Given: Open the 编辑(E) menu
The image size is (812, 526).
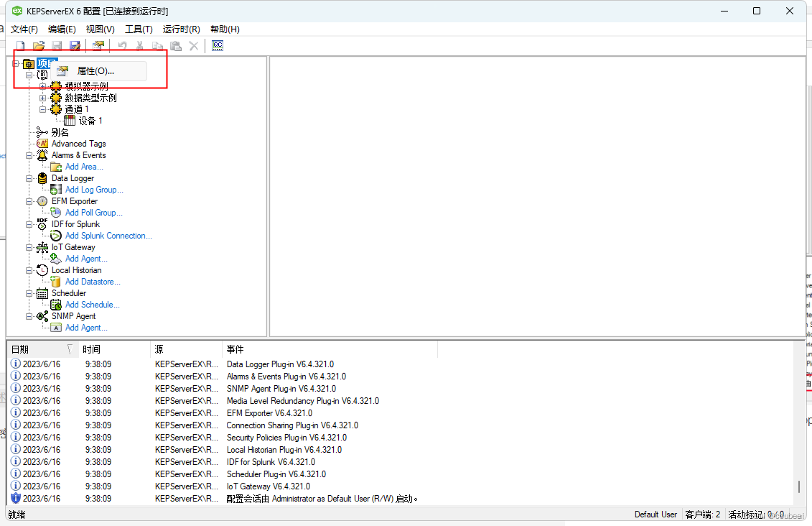Looking at the screenshot, I should pyautogui.click(x=62, y=29).
